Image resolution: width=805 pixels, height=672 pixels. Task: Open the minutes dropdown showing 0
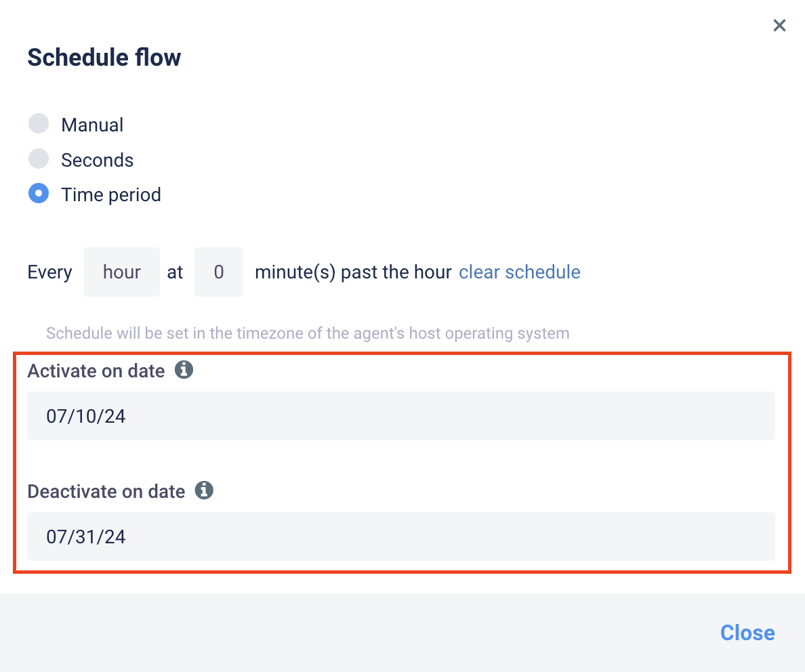tap(219, 272)
